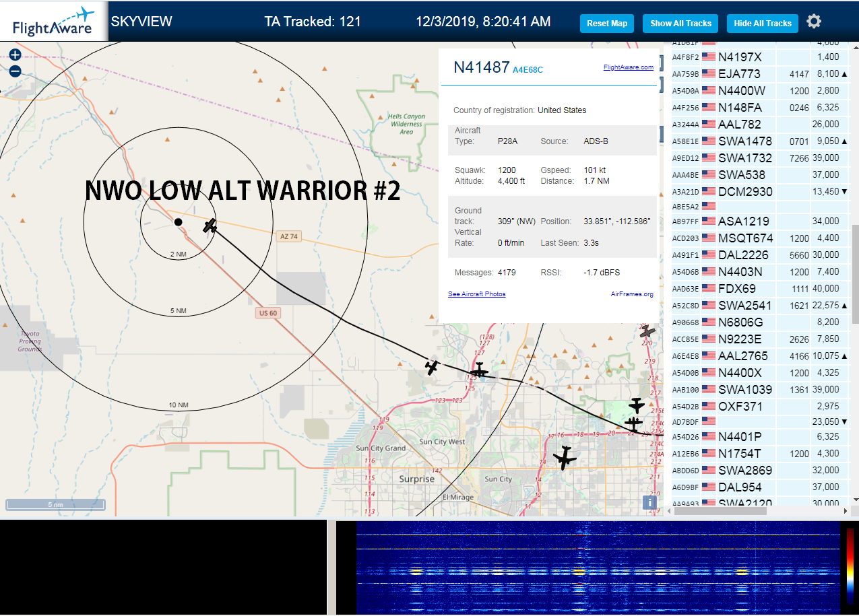Click the A4F8F2 hex code in the table
This screenshot has height=616, width=859.
point(685,58)
